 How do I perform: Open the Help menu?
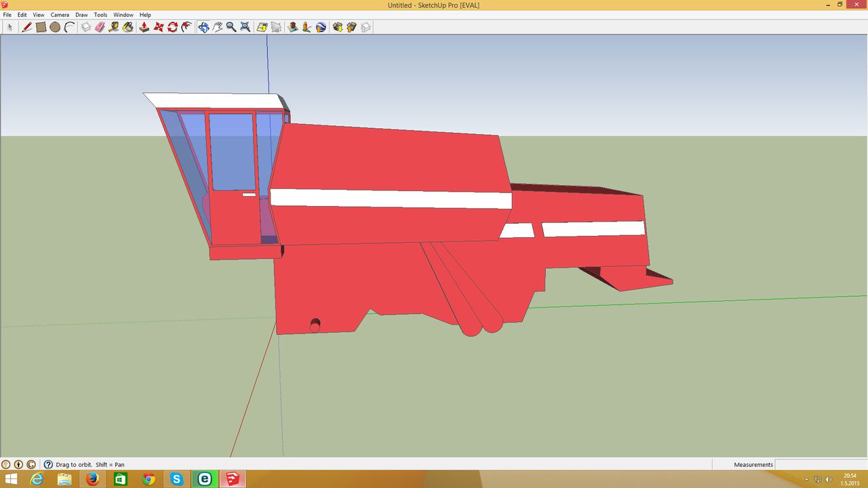[x=145, y=15]
